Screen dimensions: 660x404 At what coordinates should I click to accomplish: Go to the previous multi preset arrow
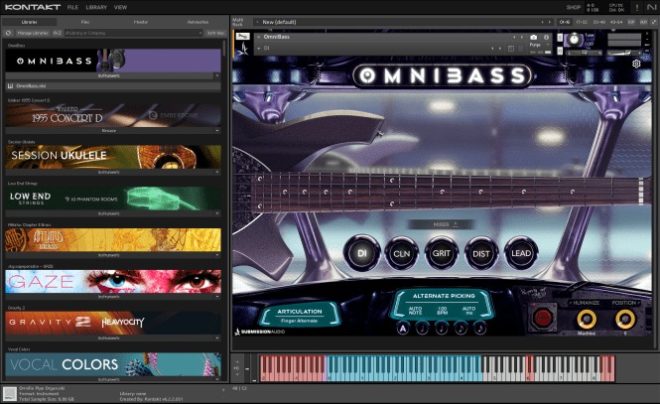coord(542,22)
